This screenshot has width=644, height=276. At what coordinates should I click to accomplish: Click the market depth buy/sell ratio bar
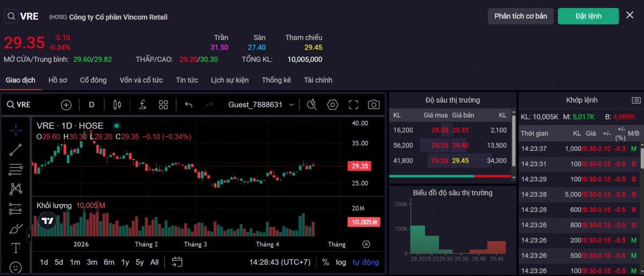pos(450,176)
